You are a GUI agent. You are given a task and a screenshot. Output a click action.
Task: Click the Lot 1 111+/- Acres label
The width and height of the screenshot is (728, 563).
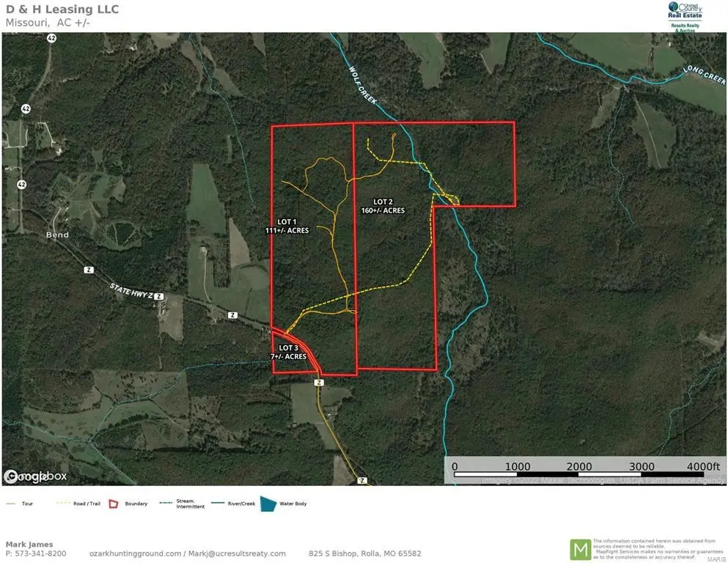(287, 226)
